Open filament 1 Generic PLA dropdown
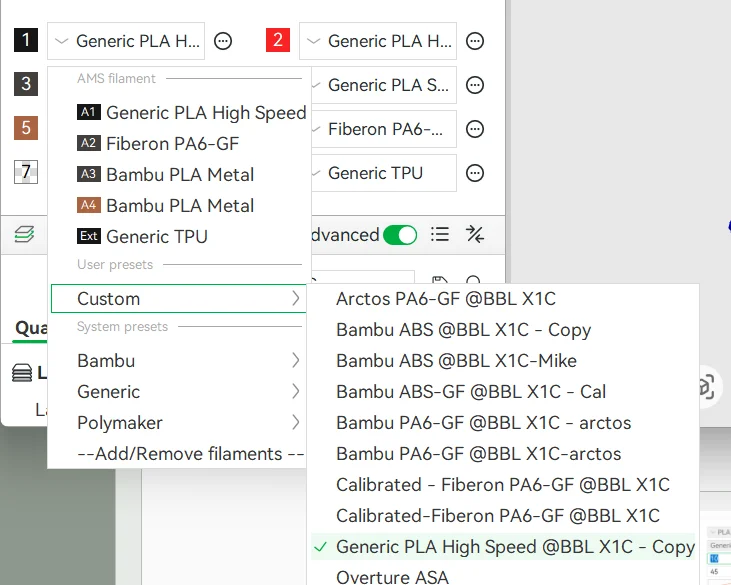The image size is (731, 585). point(126,41)
